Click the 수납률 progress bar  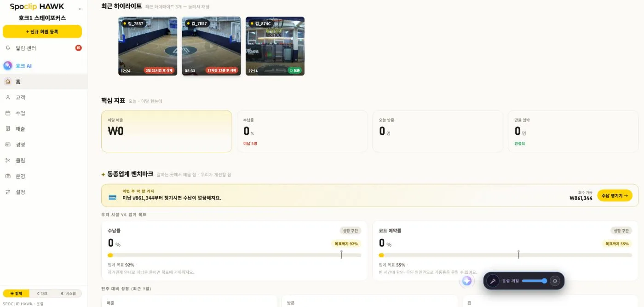[235, 255]
